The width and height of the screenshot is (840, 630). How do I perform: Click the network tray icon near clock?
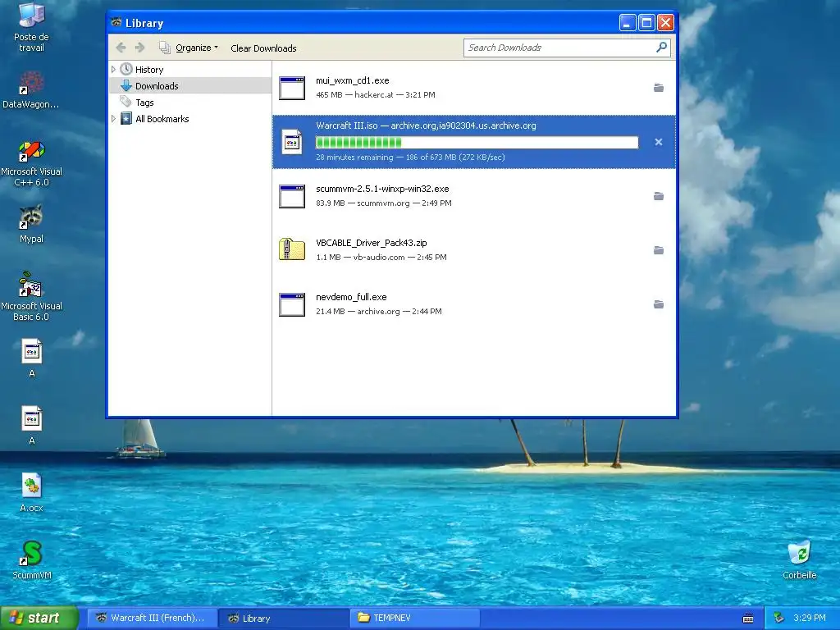pyautogui.click(x=778, y=619)
